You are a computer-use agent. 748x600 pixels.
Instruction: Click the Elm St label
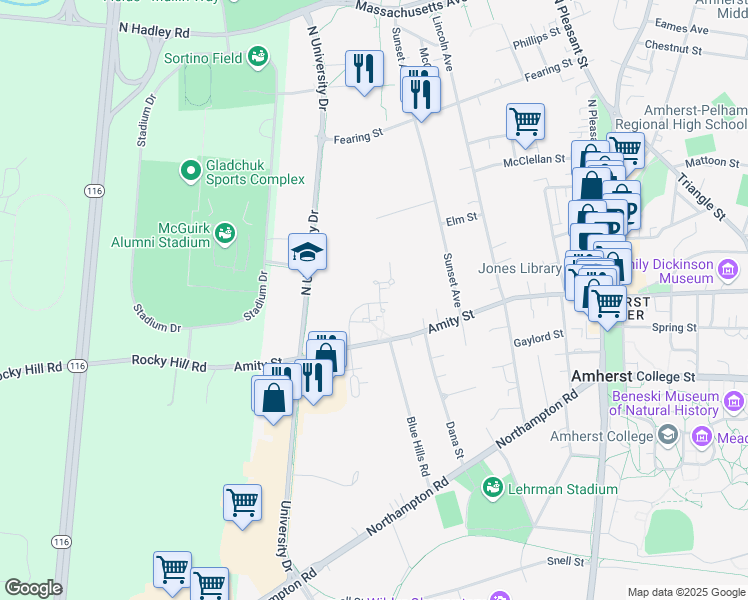[461, 219]
